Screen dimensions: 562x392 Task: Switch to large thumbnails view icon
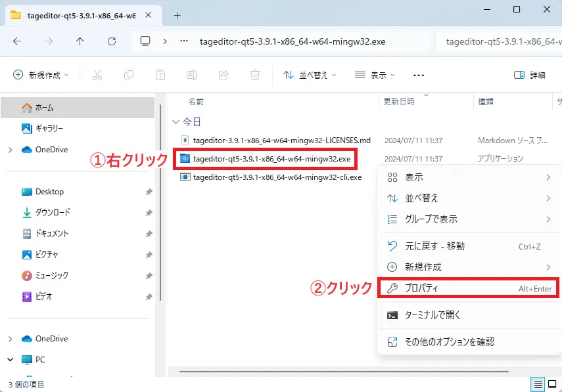coord(553,384)
